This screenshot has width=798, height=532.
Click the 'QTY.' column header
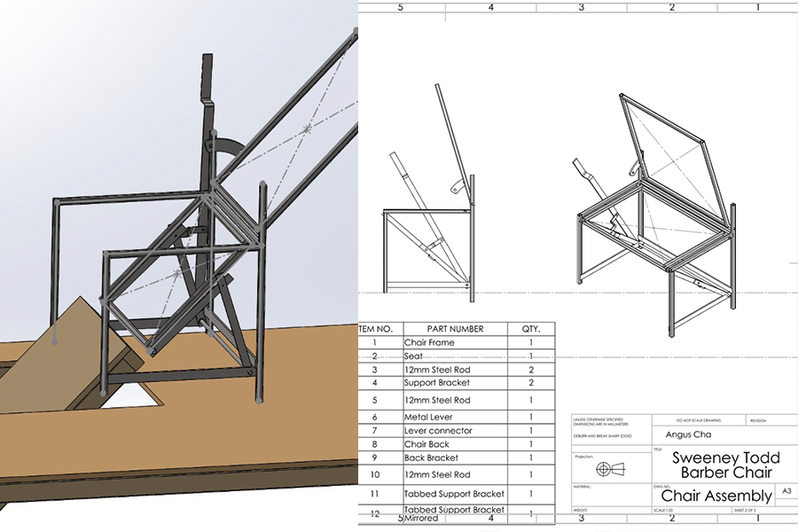[x=531, y=328]
